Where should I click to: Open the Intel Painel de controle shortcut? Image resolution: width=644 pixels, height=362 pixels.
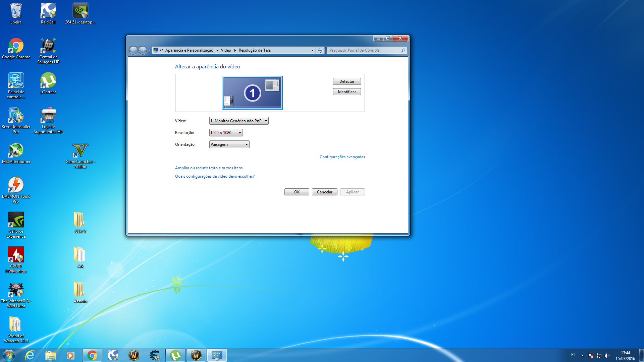coord(16,86)
